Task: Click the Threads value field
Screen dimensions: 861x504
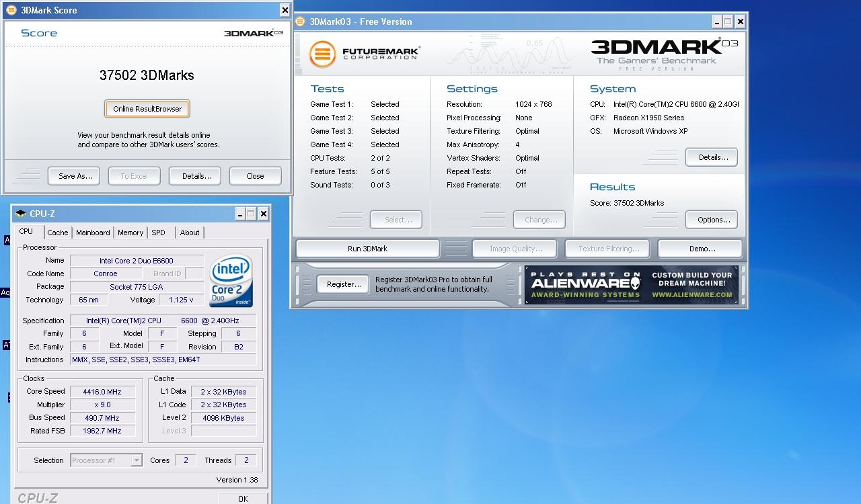Action: (246, 460)
